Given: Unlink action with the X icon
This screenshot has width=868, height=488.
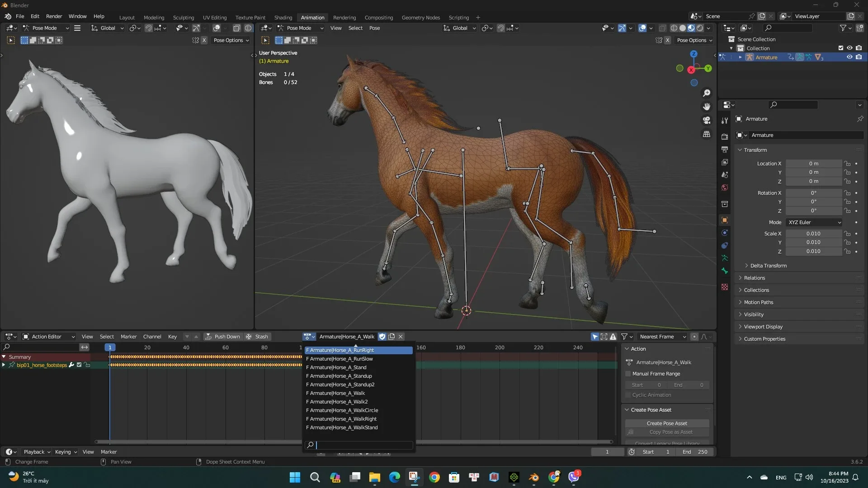Looking at the screenshot, I should (401, 337).
